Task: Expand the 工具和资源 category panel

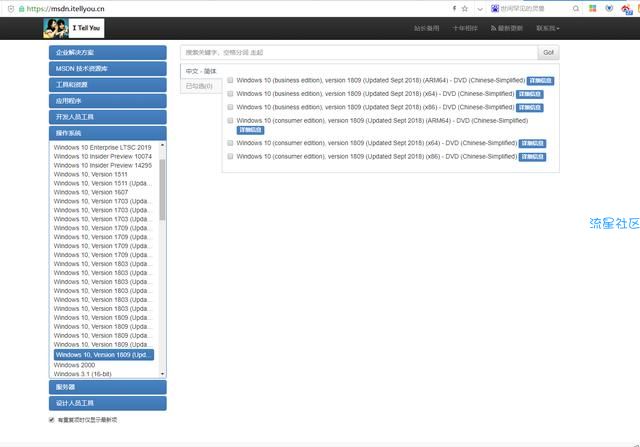Action: coord(108,85)
